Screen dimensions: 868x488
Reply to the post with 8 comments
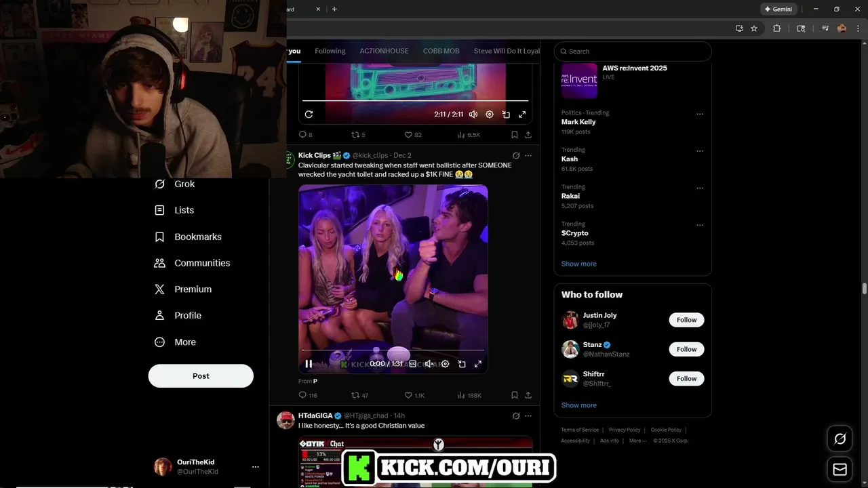[x=305, y=135]
